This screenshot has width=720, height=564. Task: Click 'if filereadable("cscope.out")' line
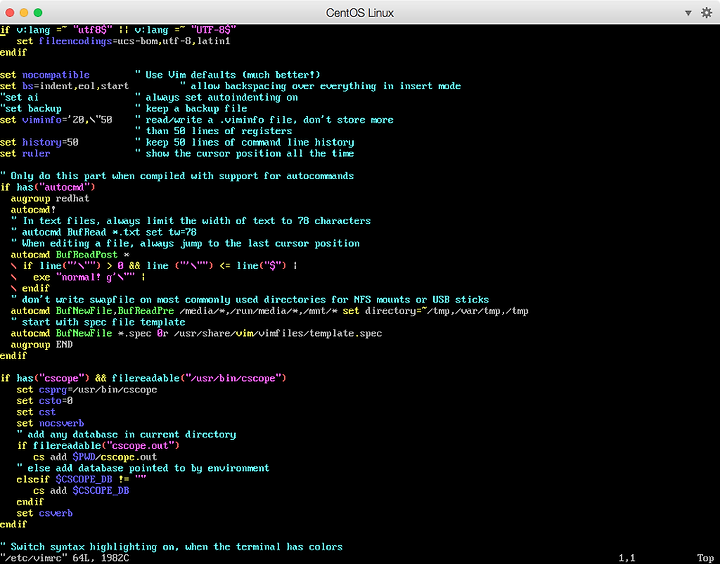coord(98,446)
